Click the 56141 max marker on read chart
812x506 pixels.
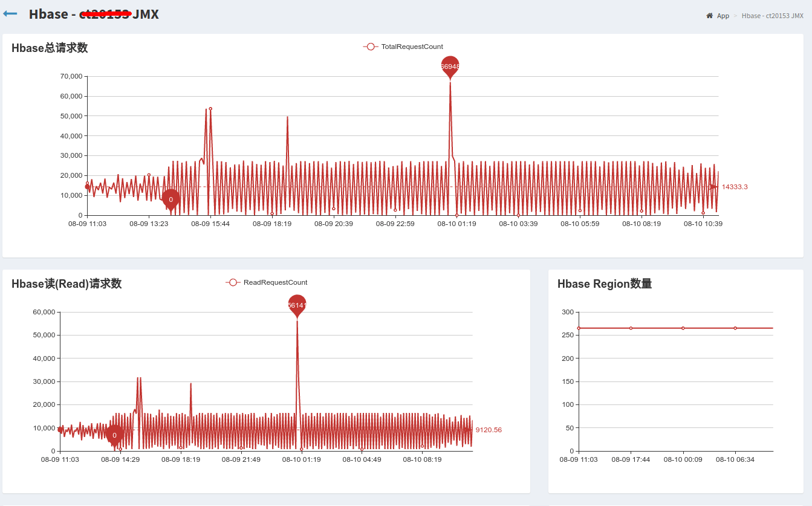tap(297, 305)
